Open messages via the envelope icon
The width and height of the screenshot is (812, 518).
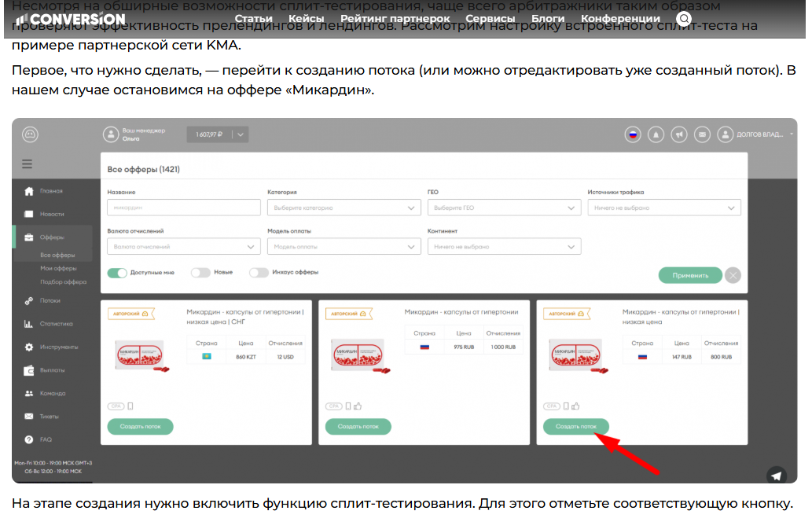[702, 134]
